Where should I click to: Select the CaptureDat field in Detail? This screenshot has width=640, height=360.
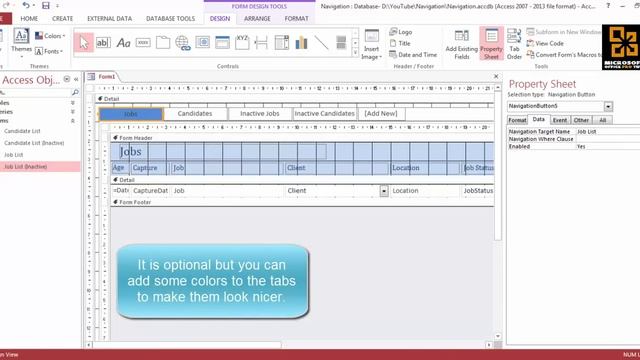150,191
